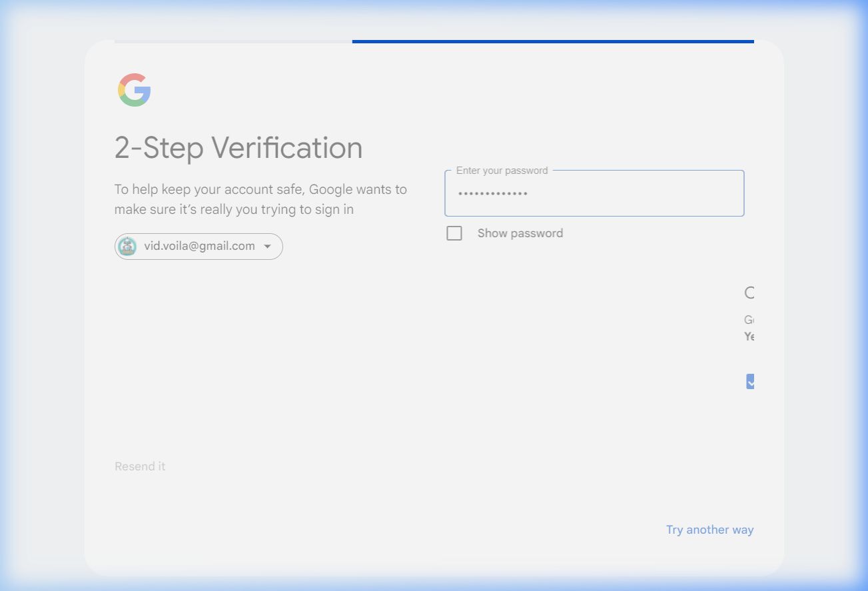
Task: Click the Resend it link
Action: [x=140, y=466]
